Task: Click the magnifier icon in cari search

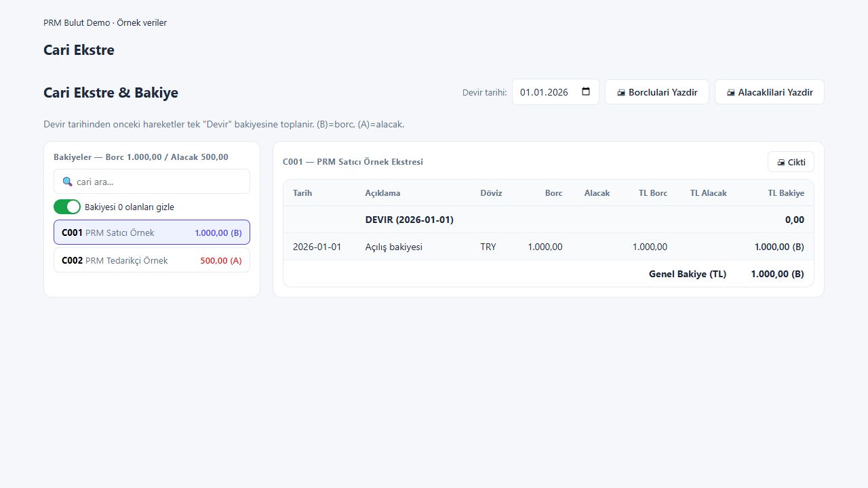Action: [67, 182]
